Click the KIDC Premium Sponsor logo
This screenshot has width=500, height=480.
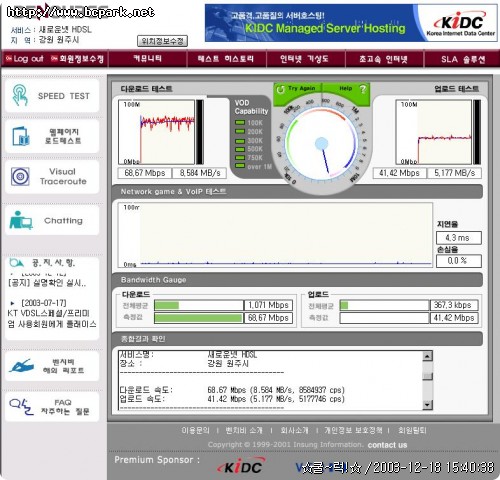pyautogui.click(x=241, y=466)
